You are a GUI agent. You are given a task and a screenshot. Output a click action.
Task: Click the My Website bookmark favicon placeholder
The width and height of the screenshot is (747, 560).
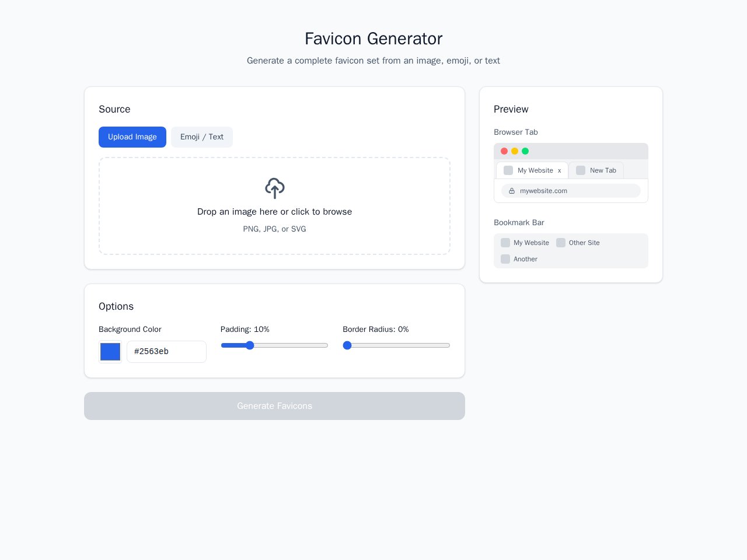pyautogui.click(x=505, y=243)
